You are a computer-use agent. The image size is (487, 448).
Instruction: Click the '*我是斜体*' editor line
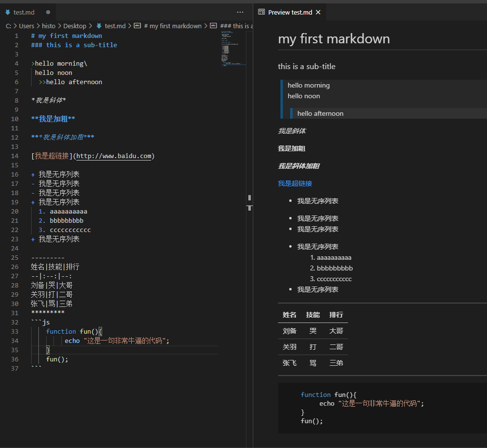click(x=49, y=100)
